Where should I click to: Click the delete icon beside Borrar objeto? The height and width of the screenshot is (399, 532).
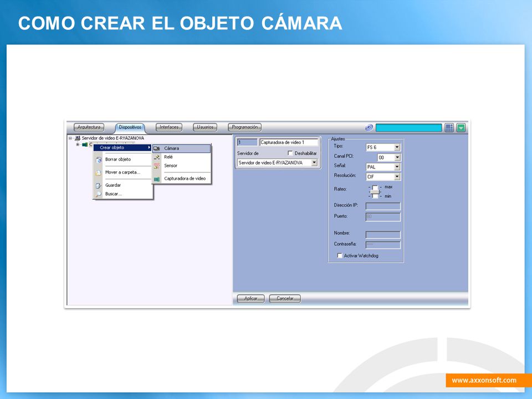[x=99, y=160]
